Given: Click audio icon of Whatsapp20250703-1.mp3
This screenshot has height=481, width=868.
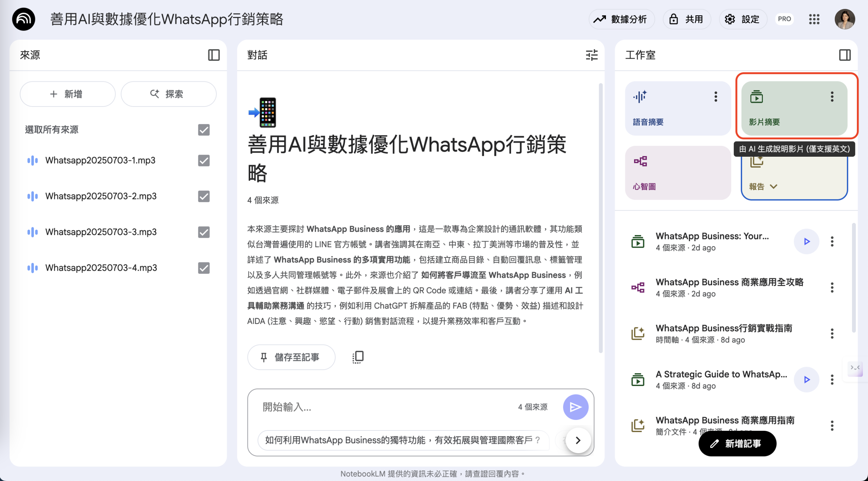Looking at the screenshot, I should pos(33,160).
